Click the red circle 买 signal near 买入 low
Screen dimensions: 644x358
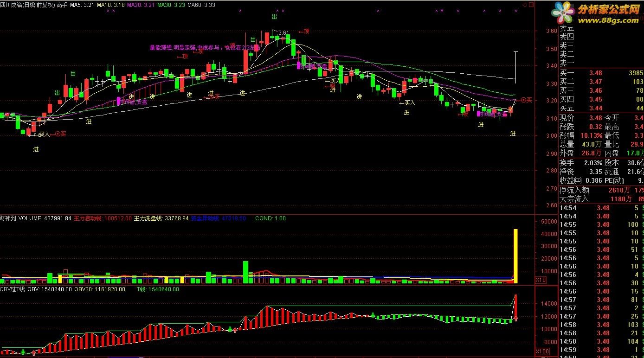click(58, 134)
